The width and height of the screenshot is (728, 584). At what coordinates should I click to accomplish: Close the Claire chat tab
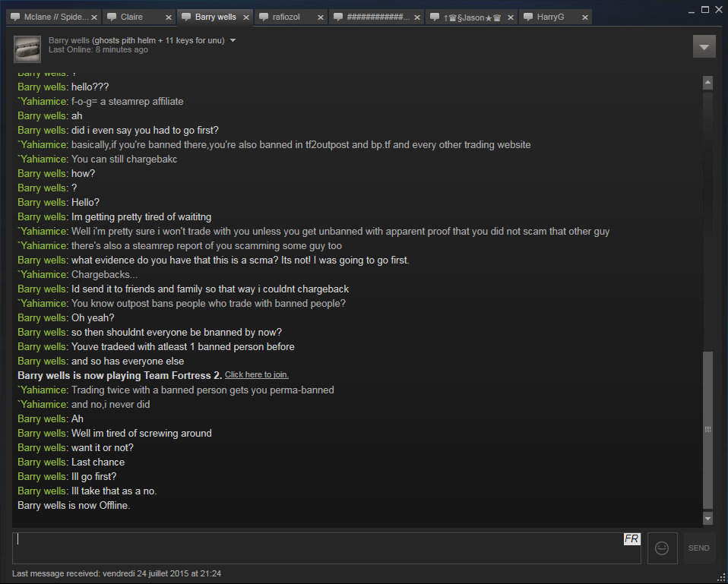tap(169, 17)
